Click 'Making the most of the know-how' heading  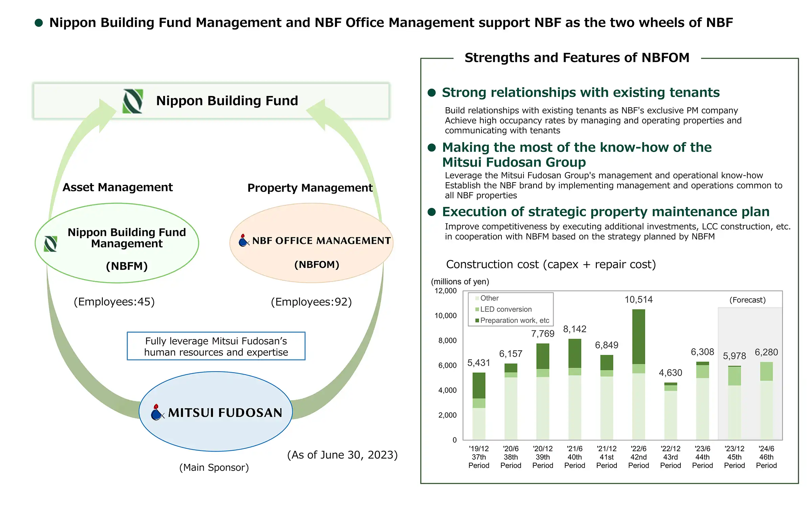point(577,155)
